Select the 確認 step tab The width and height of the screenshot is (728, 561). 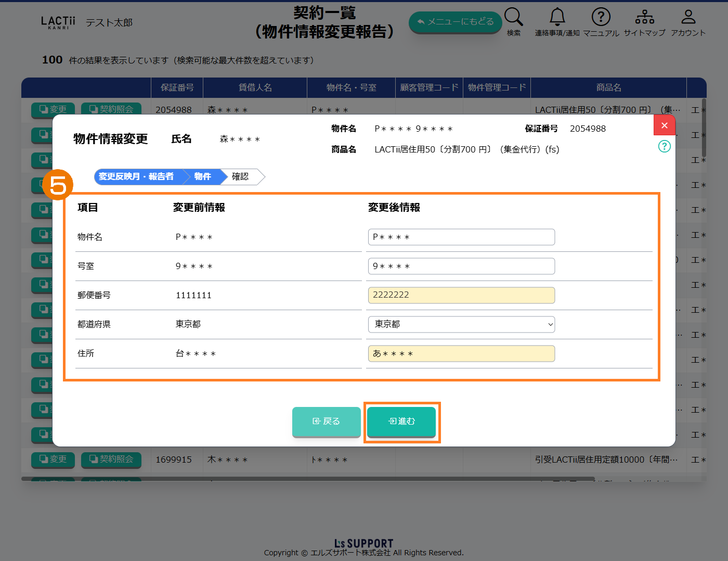tap(240, 177)
